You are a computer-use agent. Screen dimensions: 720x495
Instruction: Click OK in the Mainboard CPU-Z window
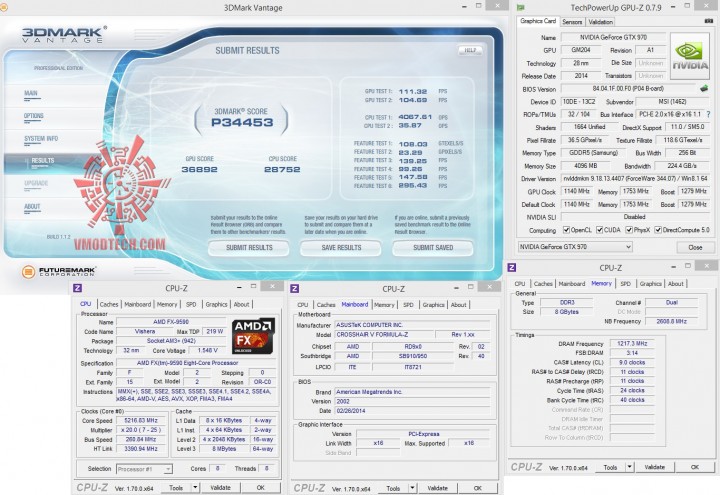[x=478, y=488]
